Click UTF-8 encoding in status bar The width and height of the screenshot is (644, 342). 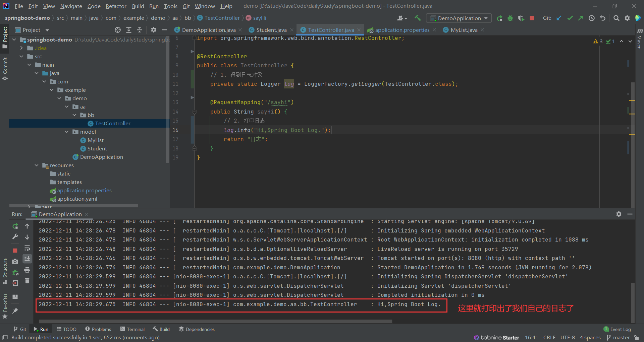pos(568,338)
